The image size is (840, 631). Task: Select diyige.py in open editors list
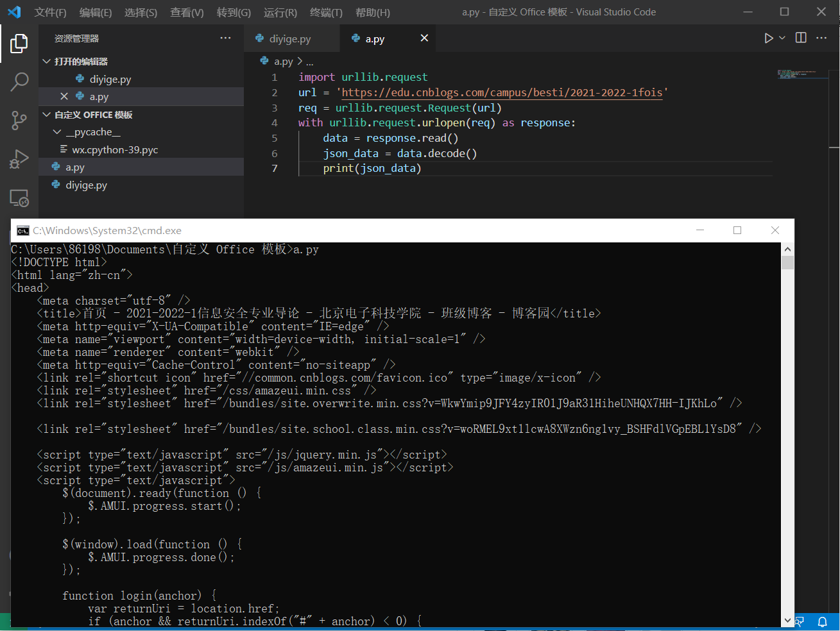[141, 79]
